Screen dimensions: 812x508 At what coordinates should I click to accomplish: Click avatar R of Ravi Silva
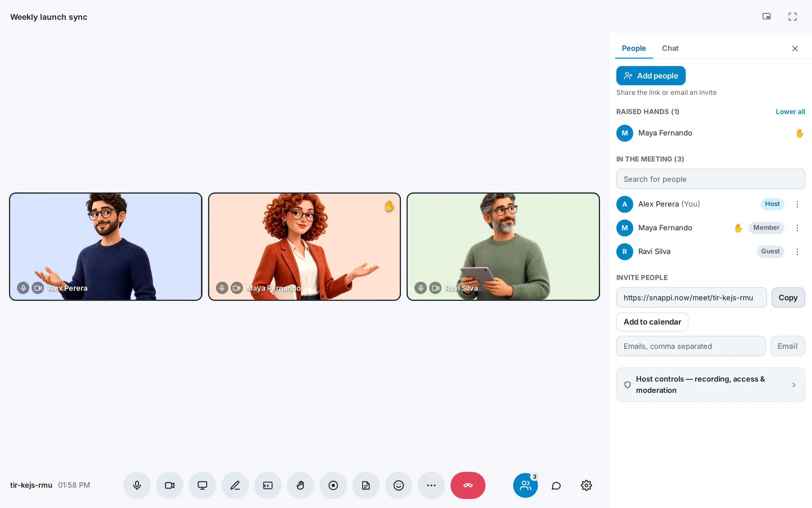(625, 252)
